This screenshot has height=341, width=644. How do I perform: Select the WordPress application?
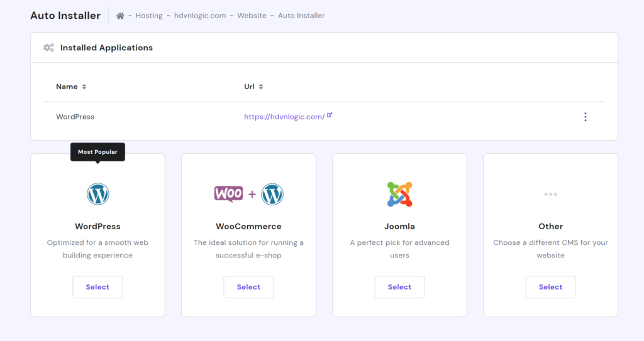click(x=97, y=287)
